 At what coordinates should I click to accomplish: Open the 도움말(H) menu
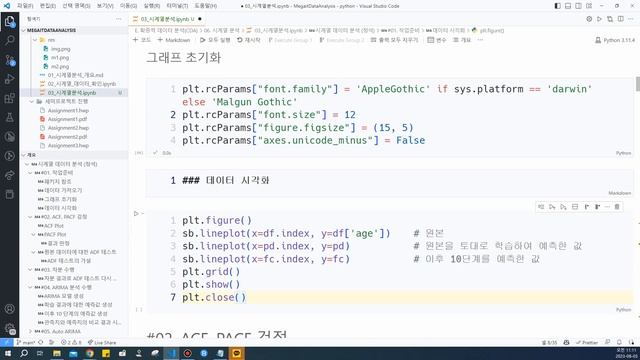tap(205, 6)
